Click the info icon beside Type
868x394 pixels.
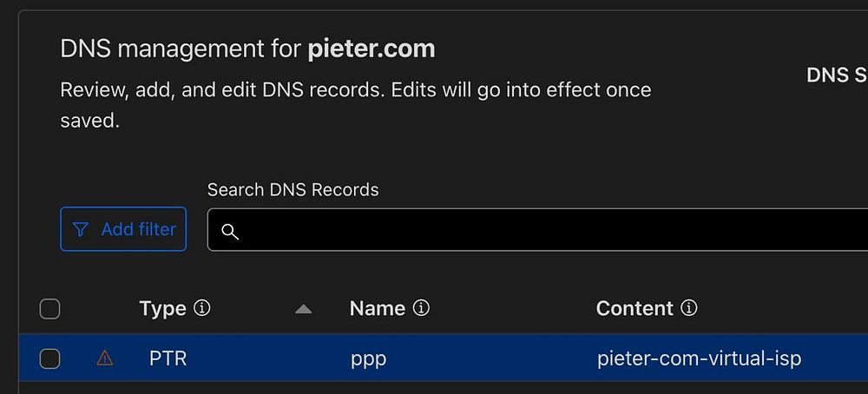[202, 308]
